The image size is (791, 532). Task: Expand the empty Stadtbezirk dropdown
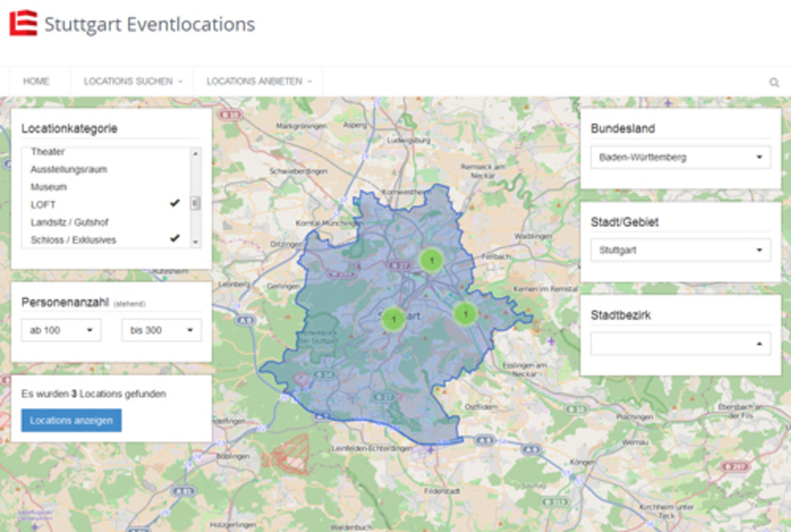click(680, 344)
